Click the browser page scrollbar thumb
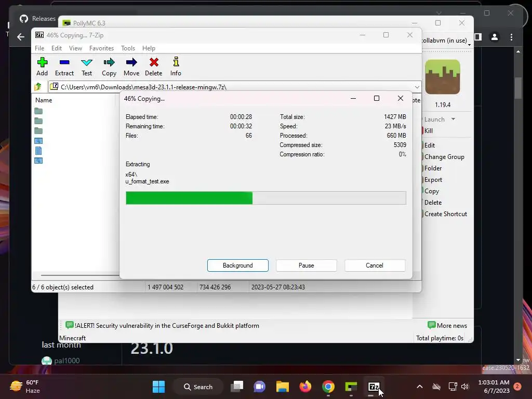 pos(518,88)
